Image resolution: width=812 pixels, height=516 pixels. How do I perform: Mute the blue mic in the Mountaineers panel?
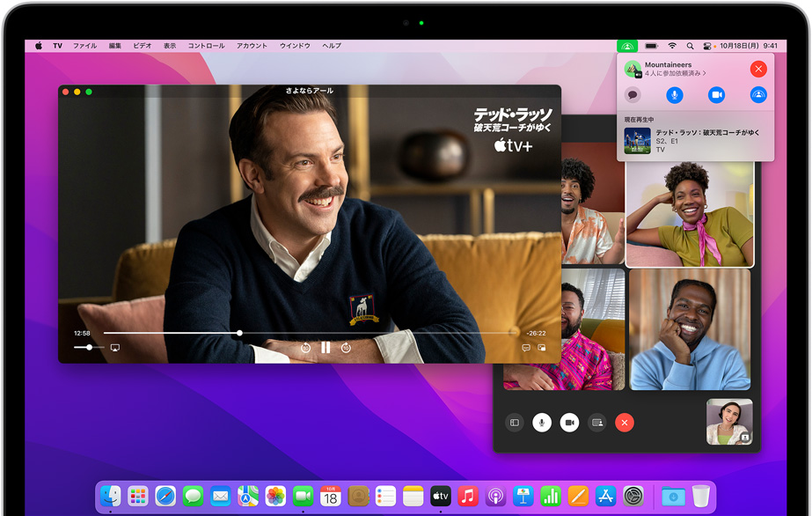point(675,95)
